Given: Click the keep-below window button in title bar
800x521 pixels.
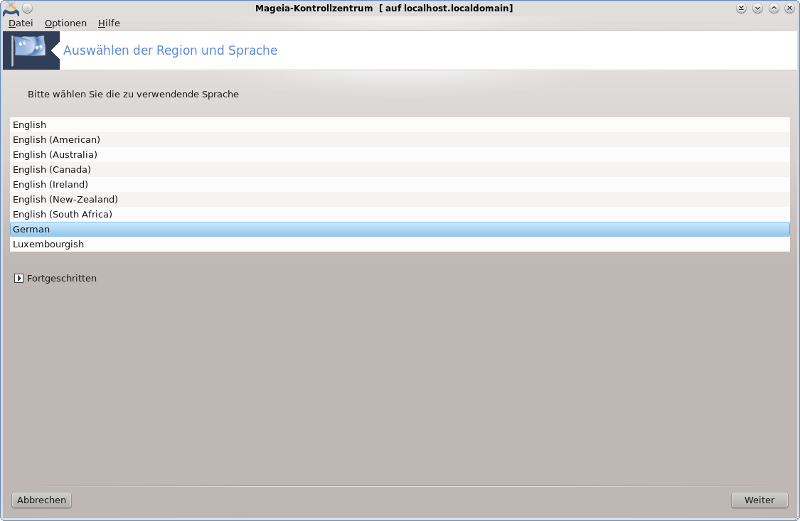Looking at the screenshot, I should [x=741, y=8].
